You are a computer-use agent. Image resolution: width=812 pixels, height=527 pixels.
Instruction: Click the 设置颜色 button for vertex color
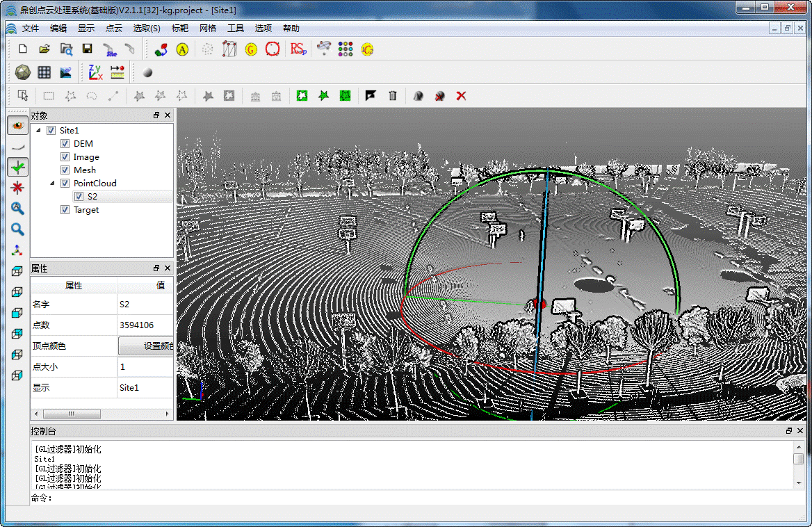pos(146,346)
